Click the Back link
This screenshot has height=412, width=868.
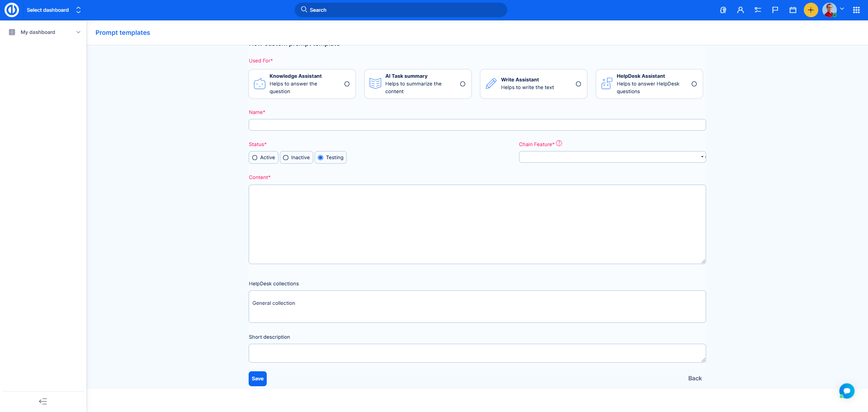pos(694,379)
